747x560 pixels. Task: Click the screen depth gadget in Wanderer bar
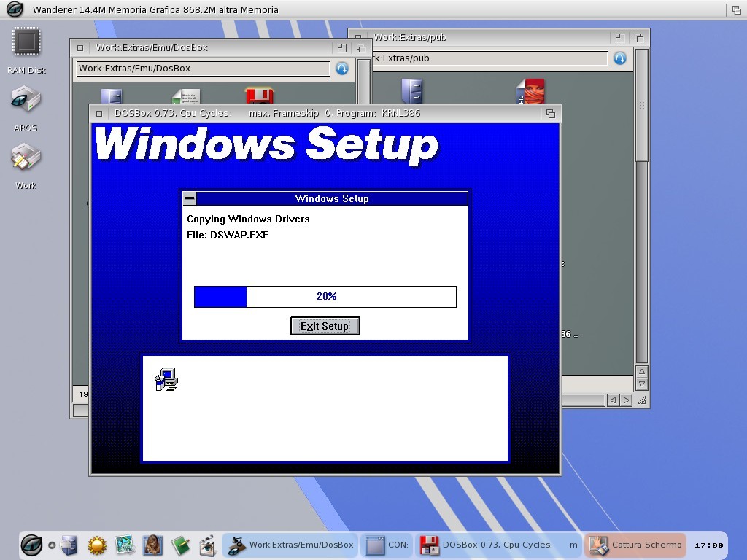737,10
